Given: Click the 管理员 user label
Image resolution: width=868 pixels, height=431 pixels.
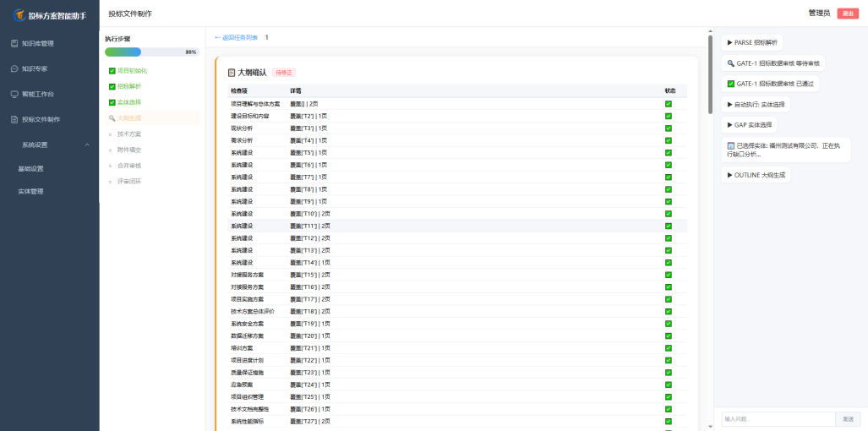Looking at the screenshot, I should (819, 14).
